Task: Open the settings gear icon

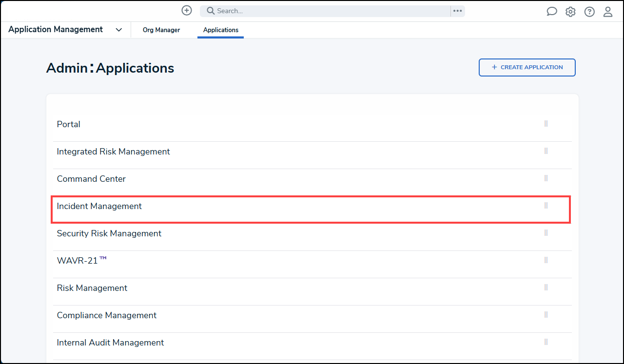Action: pos(570,12)
